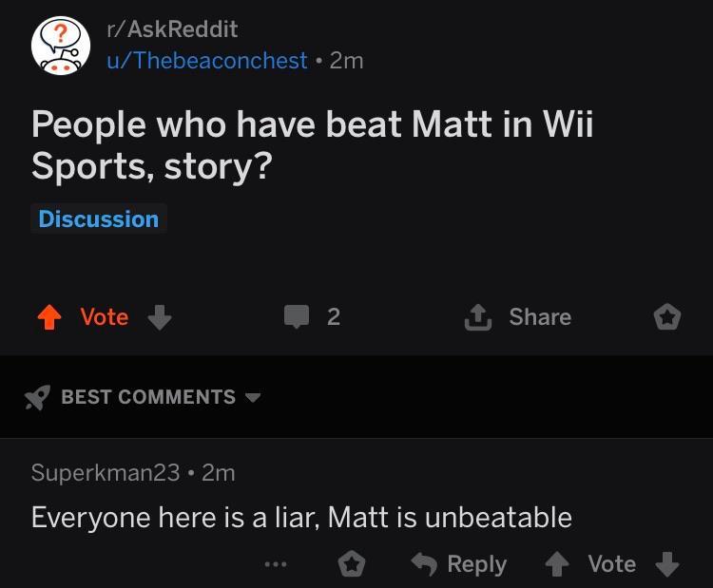Viewport: 713px width, 588px height.
Task: Open the r/AskReddit subreddit link
Action: [172, 29]
